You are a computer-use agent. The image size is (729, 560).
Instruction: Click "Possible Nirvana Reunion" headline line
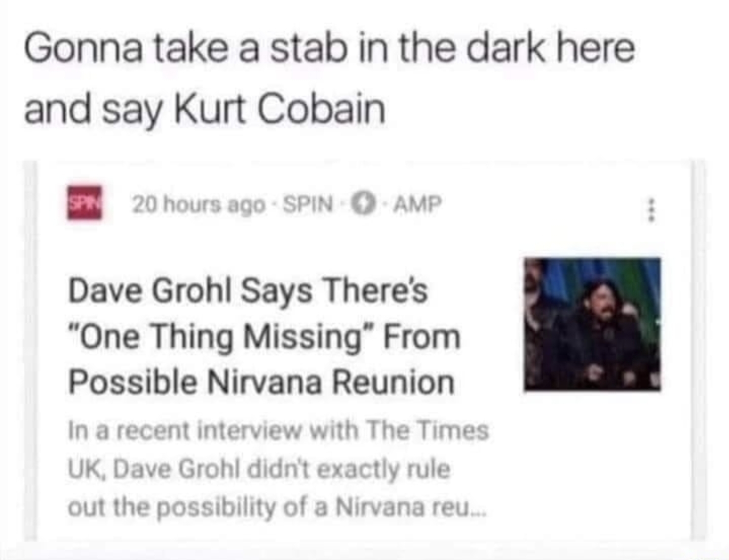[x=261, y=382]
